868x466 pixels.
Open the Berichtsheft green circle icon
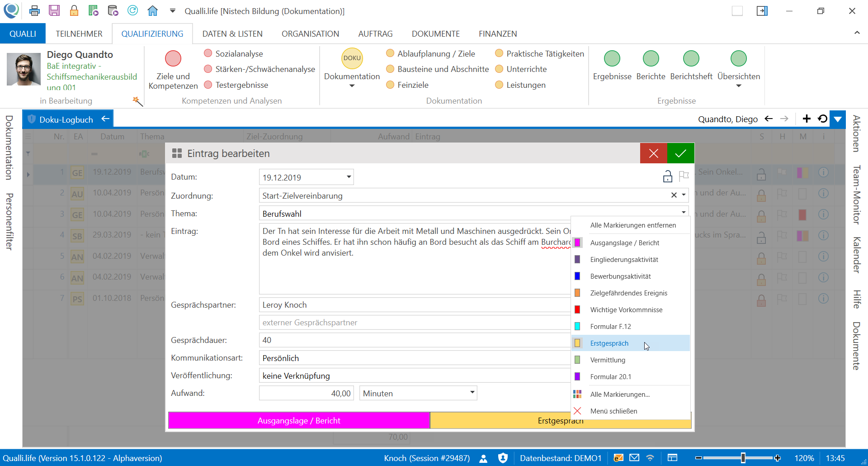[691, 58]
